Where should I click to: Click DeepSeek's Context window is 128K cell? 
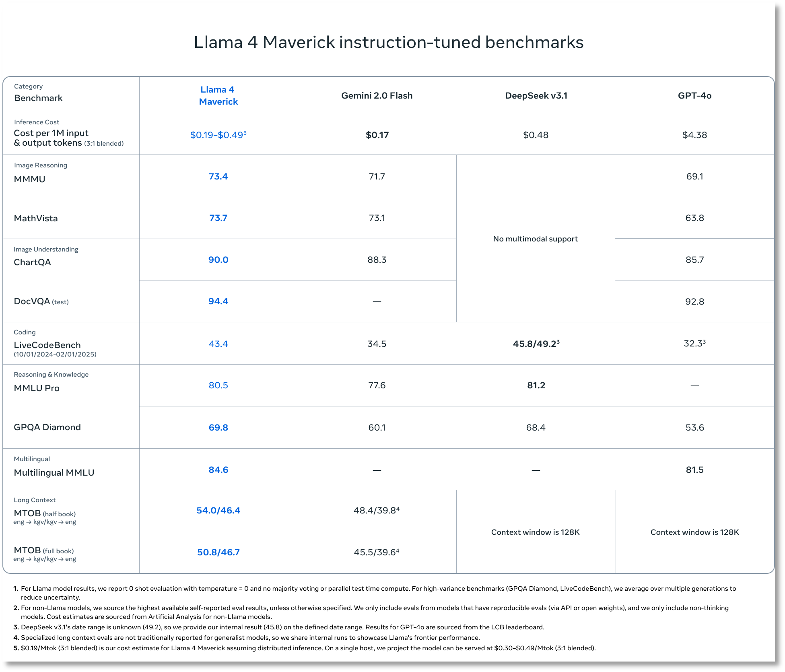[x=535, y=532]
